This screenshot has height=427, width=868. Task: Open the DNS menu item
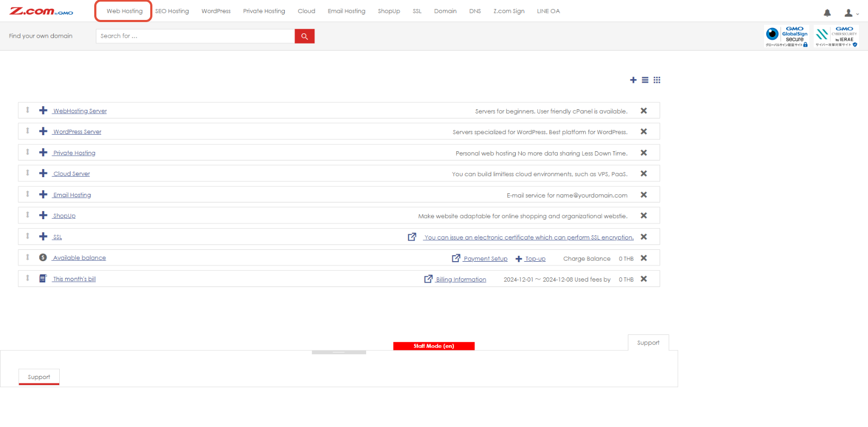475,11
